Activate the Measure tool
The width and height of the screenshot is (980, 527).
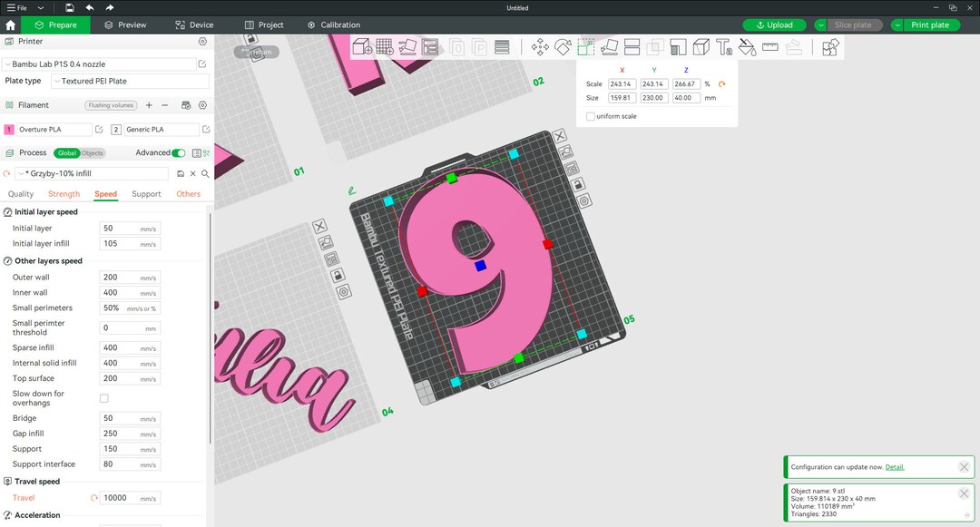click(770, 46)
